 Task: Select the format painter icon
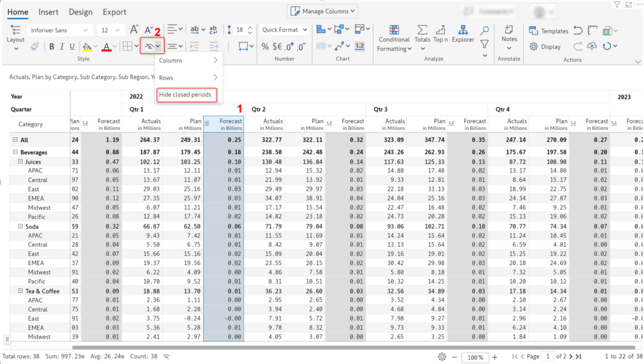(36, 46)
